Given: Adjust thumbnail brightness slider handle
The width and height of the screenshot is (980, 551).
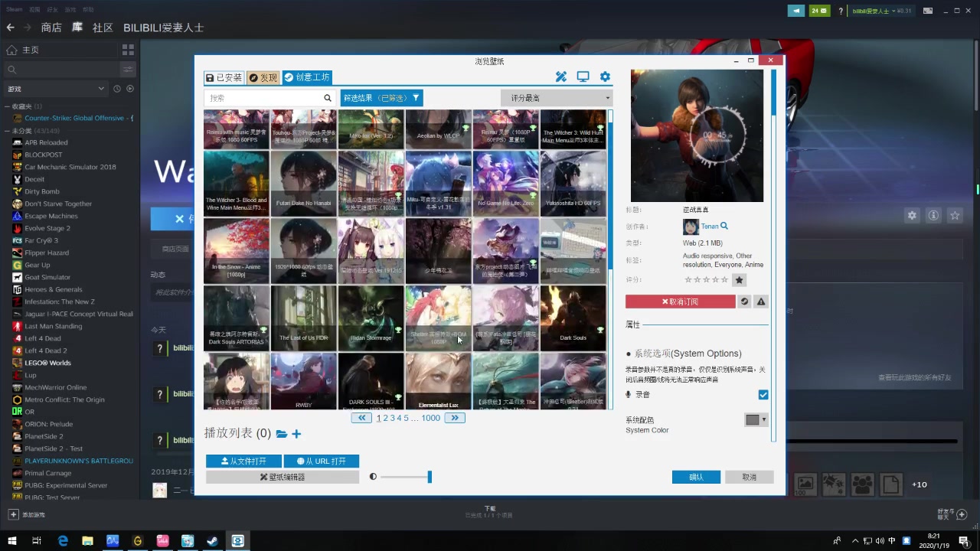Looking at the screenshot, I should 430,477.
